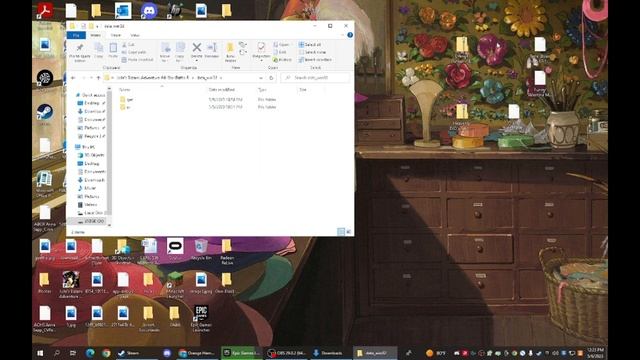Click History in the Open group
Screen dimensions: 640x360
tap(282, 60)
